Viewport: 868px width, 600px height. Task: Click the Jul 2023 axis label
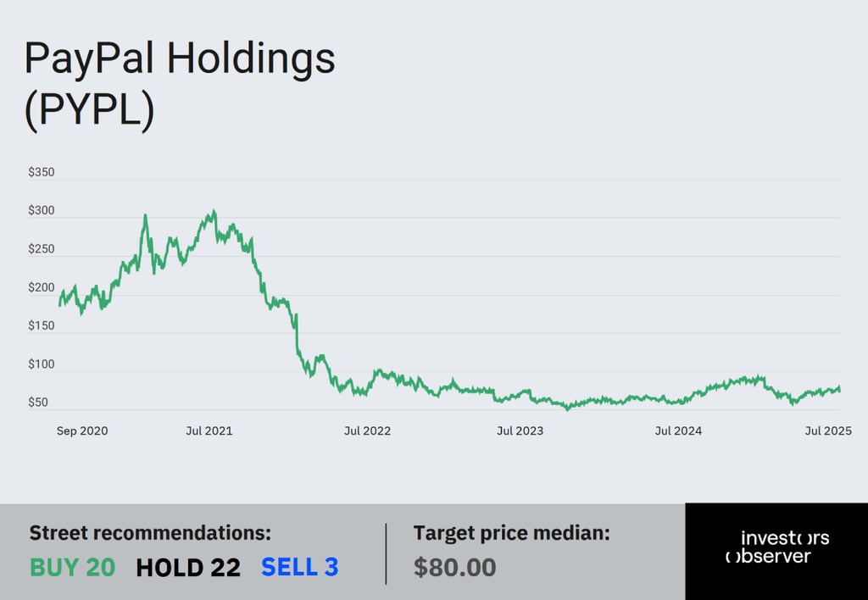pyautogui.click(x=520, y=431)
